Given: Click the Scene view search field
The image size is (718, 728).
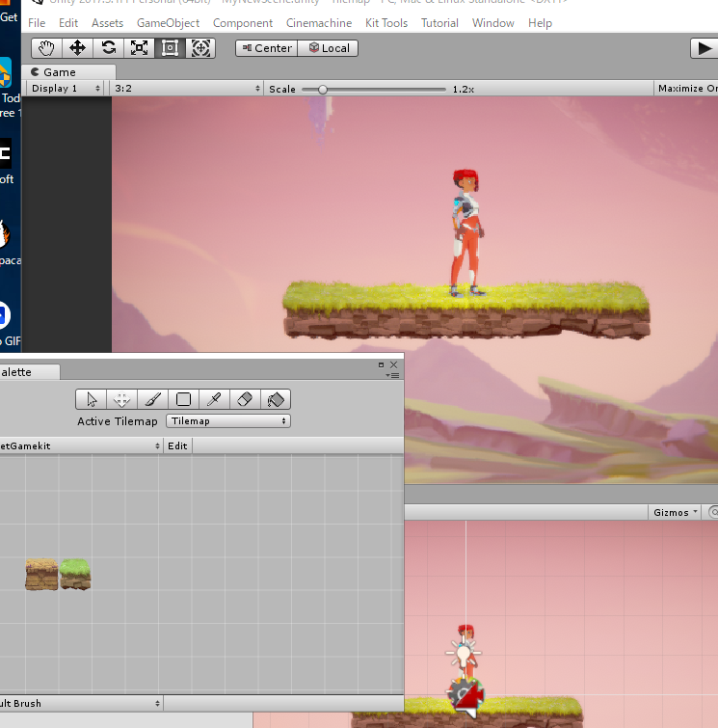Looking at the screenshot, I should [x=712, y=513].
